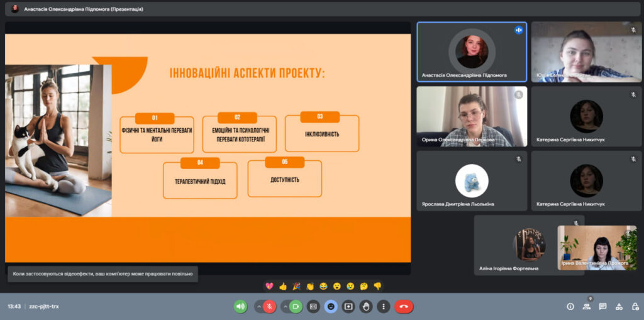Expand camera video settings chevron
644x320 pixels.
pyautogui.click(x=285, y=306)
